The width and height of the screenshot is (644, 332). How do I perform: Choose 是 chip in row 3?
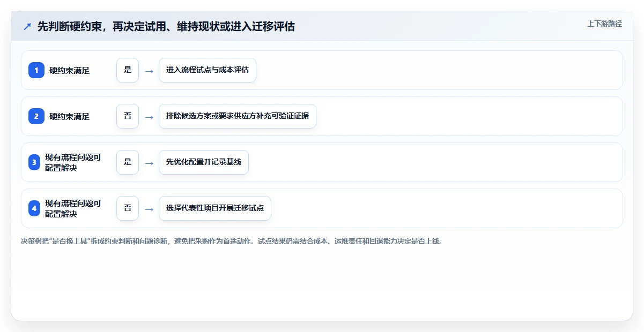coord(128,162)
